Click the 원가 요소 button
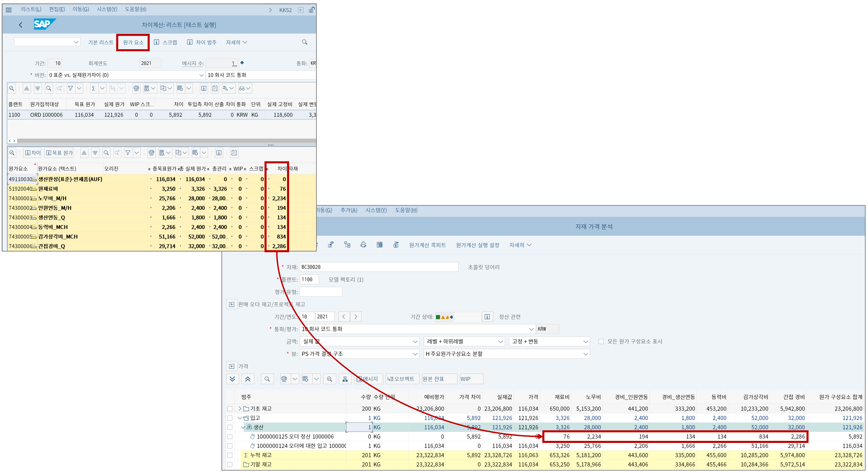868x473 pixels. (133, 42)
